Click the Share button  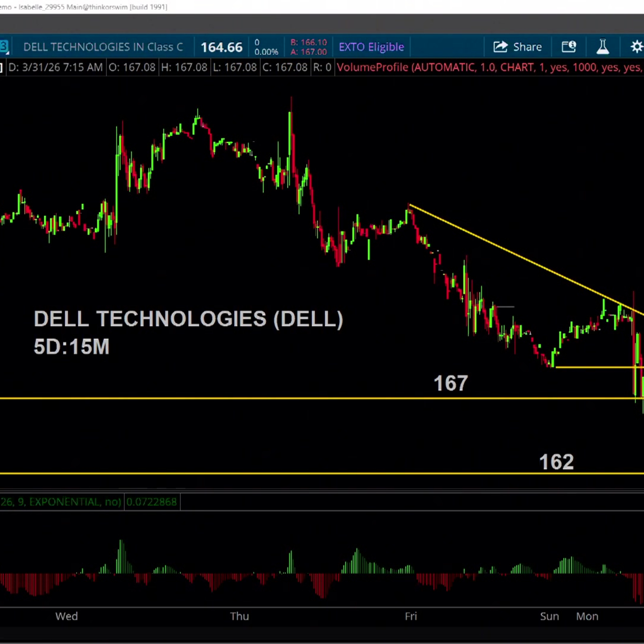point(517,47)
